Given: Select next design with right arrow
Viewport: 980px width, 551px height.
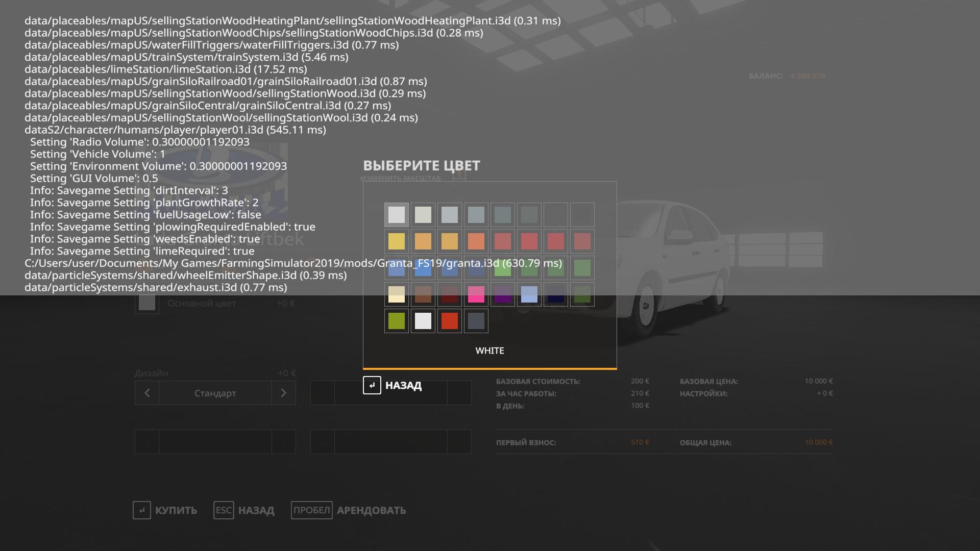Looking at the screenshot, I should (x=284, y=393).
